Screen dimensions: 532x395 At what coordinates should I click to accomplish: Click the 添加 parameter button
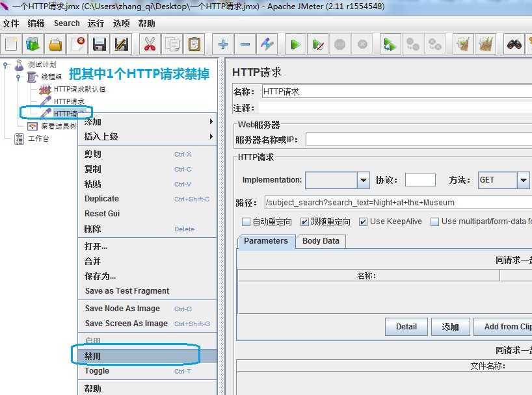[450, 327]
